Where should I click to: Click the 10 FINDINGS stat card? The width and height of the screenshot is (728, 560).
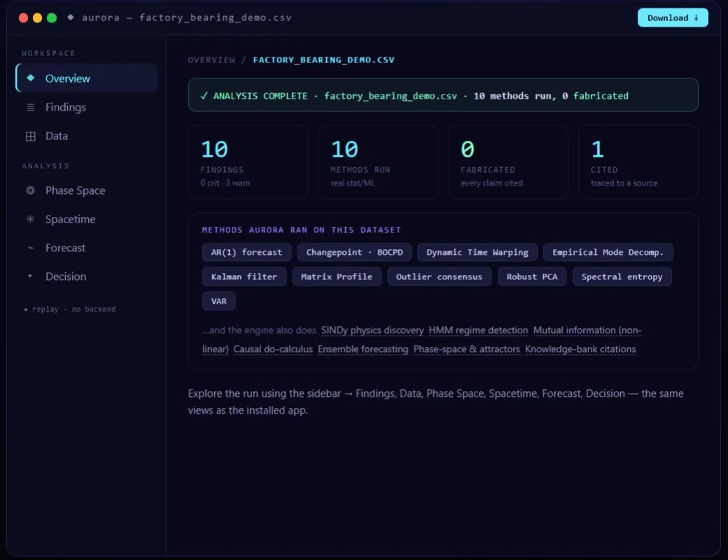[248, 162]
